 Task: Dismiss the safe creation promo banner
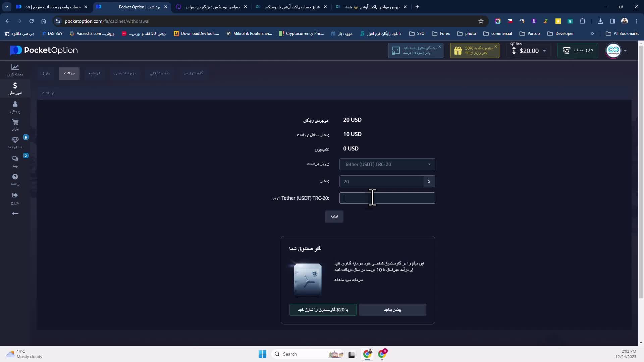[x=439, y=47]
